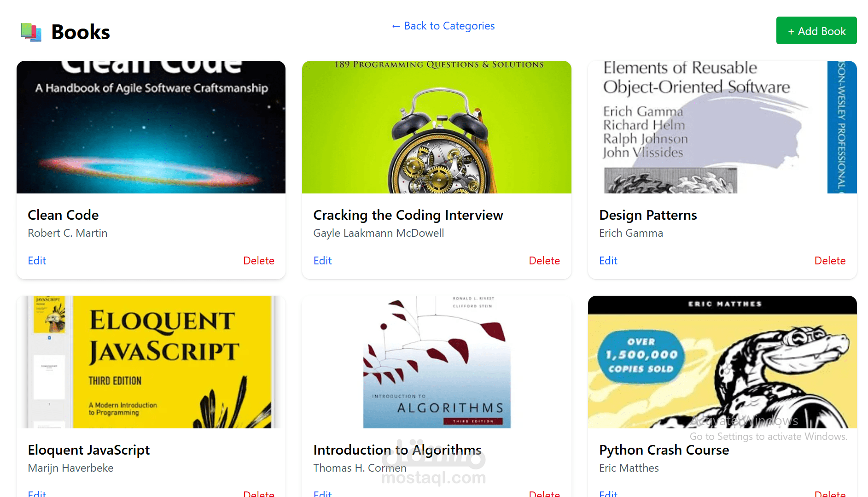Click the Python Crash Course cover image
The height and width of the screenshot is (497, 868).
coord(722,362)
